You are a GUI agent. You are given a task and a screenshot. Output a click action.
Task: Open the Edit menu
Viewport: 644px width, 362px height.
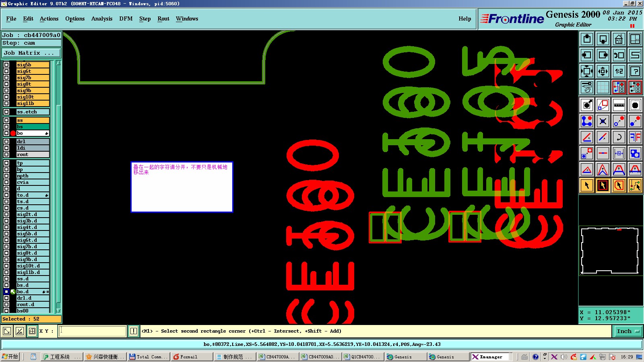28,19
